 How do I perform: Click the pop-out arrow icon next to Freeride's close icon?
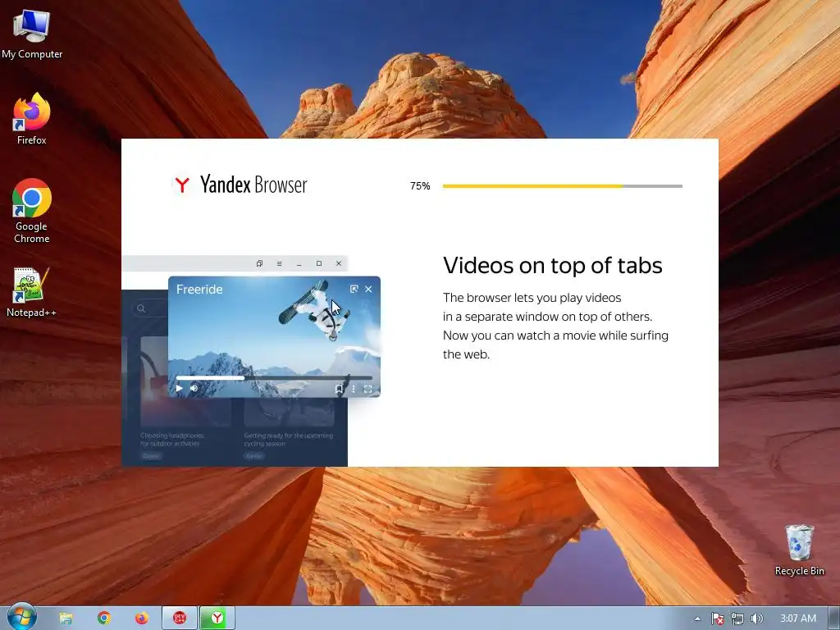(354, 290)
